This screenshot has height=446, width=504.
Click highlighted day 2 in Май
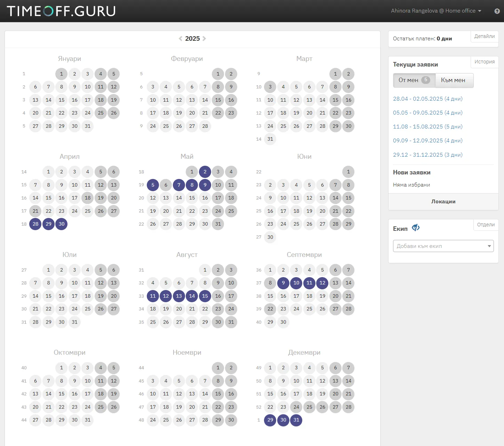coord(205,172)
